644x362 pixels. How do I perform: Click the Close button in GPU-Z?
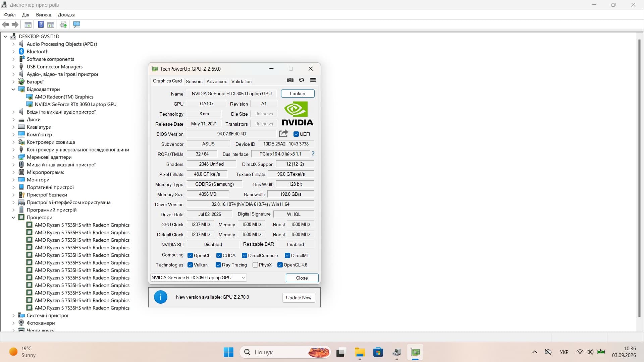(x=302, y=278)
